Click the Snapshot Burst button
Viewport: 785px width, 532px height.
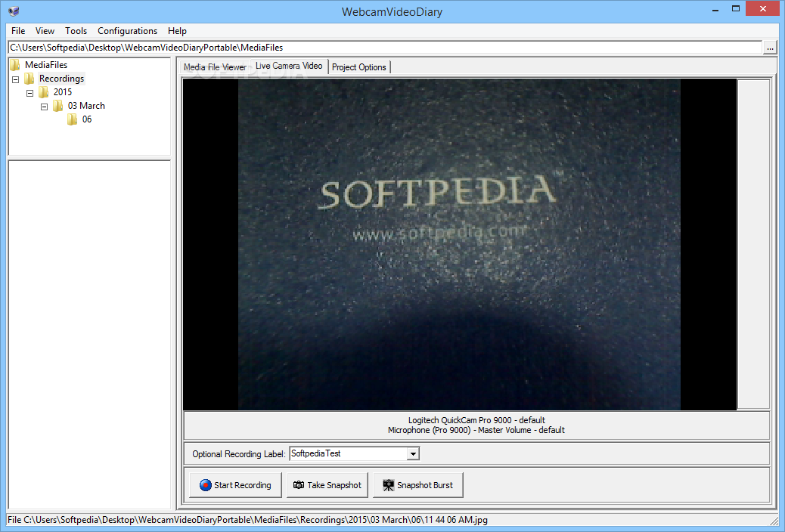[x=418, y=485]
